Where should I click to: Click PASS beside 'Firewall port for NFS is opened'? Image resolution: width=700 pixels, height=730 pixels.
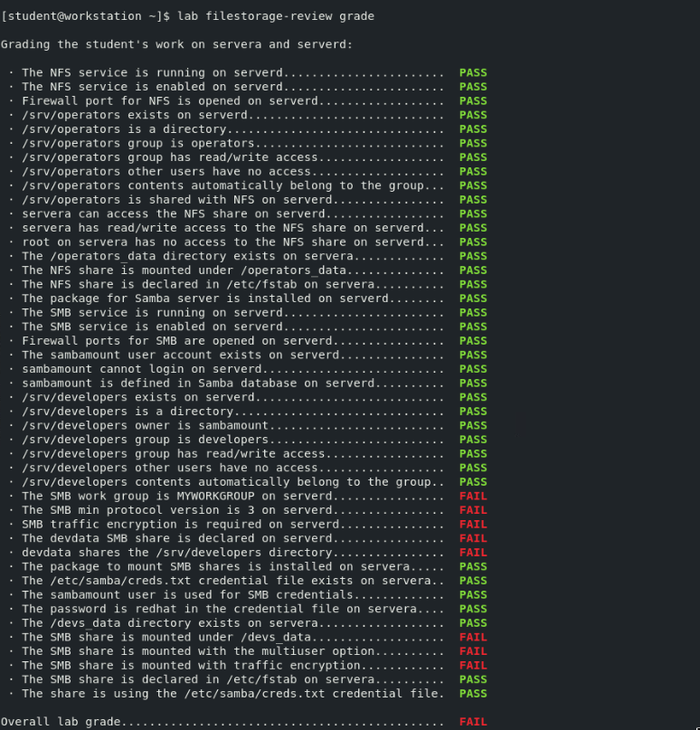click(472, 101)
